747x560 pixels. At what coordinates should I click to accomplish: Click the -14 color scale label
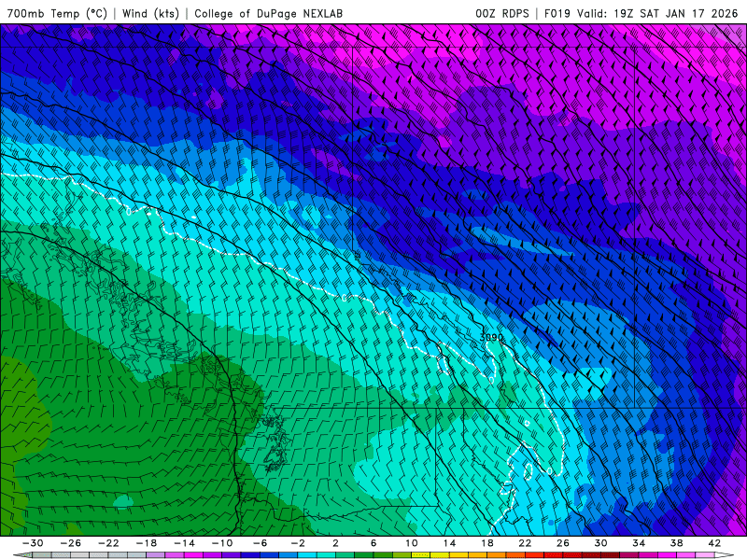pyautogui.click(x=184, y=543)
